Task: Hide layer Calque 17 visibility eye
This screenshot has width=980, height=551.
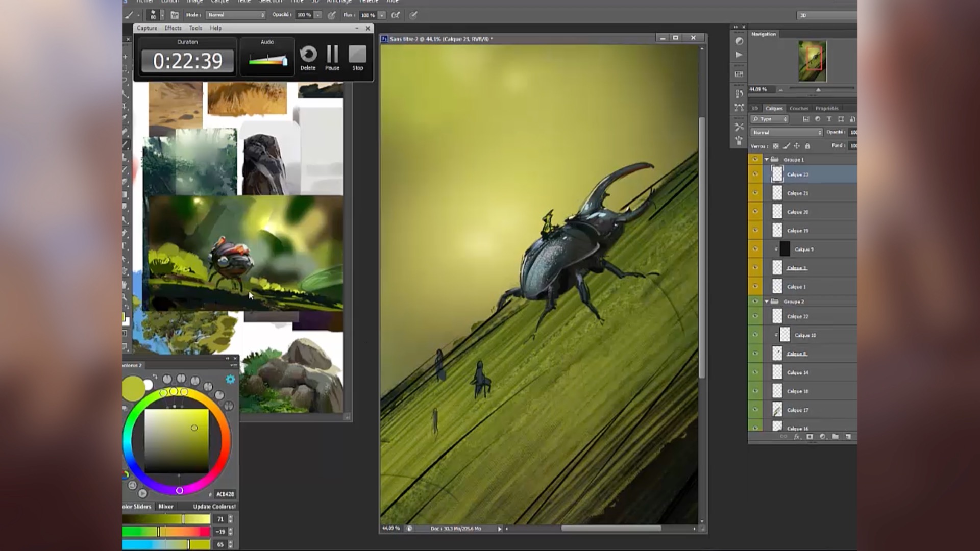Action: [755, 410]
